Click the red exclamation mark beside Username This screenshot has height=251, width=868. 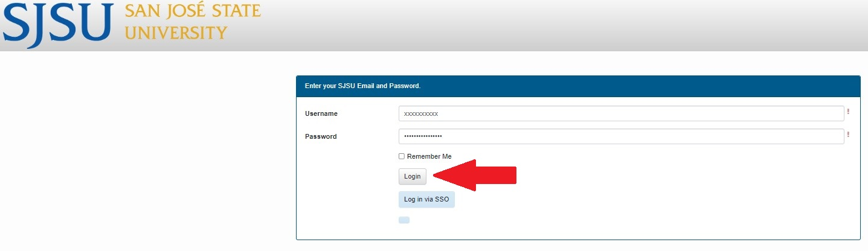point(848,112)
